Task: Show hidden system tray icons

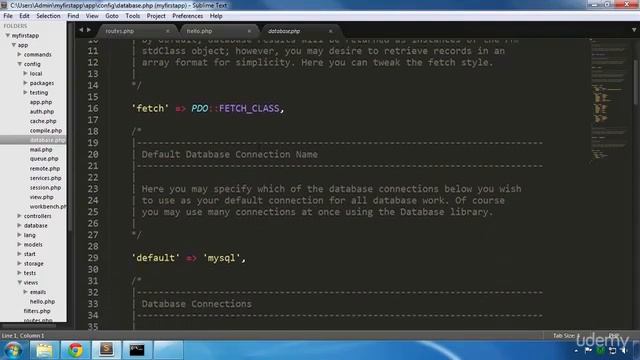Action: tap(576, 351)
